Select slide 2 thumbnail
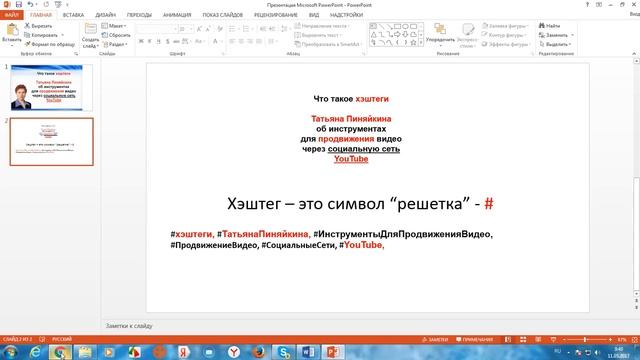 51,142
